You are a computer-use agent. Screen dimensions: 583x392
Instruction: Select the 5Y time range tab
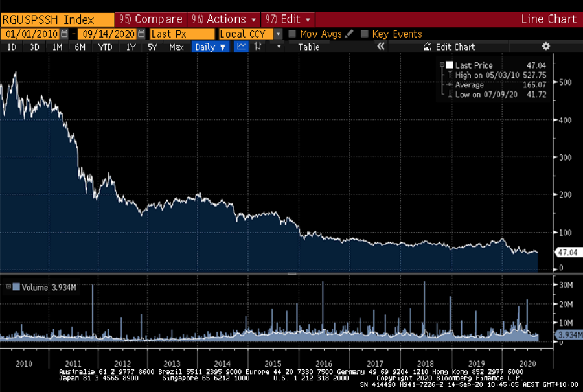(152, 47)
